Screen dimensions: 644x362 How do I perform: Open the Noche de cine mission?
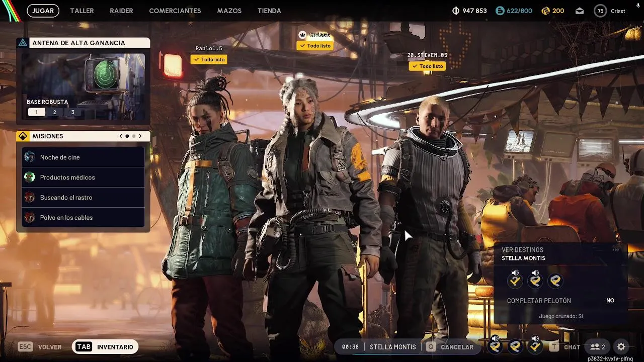click(84, 157)
